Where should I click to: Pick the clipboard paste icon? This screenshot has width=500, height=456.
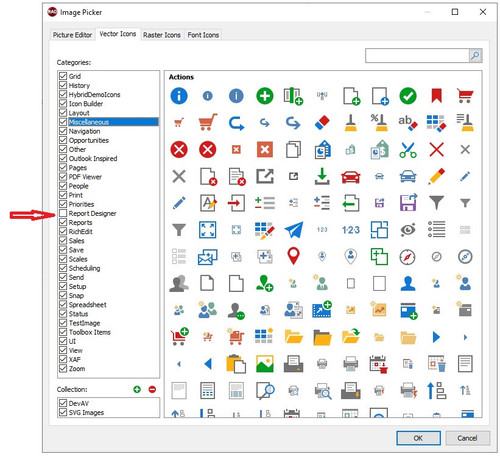(x=236, y=364)
